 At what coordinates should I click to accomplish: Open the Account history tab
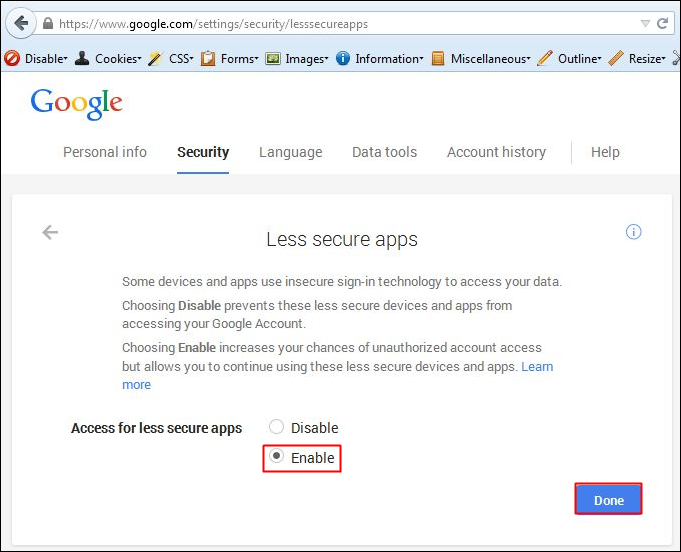496,152
